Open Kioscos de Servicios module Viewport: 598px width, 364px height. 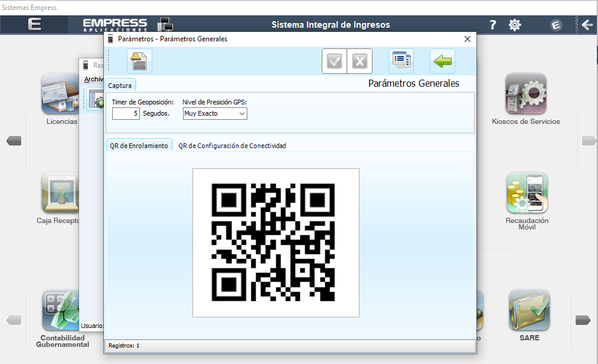(x=525, y=94)
